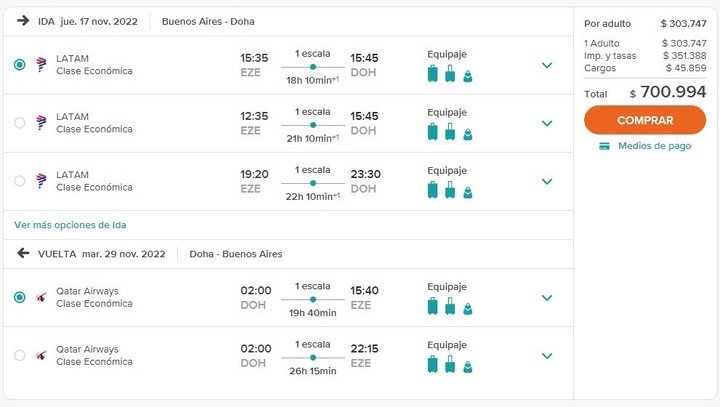This screenshot has height=407, width=720.
Task: Click the Qatar Airways logo on the 15:40 arrival flight
Action: 41,297
